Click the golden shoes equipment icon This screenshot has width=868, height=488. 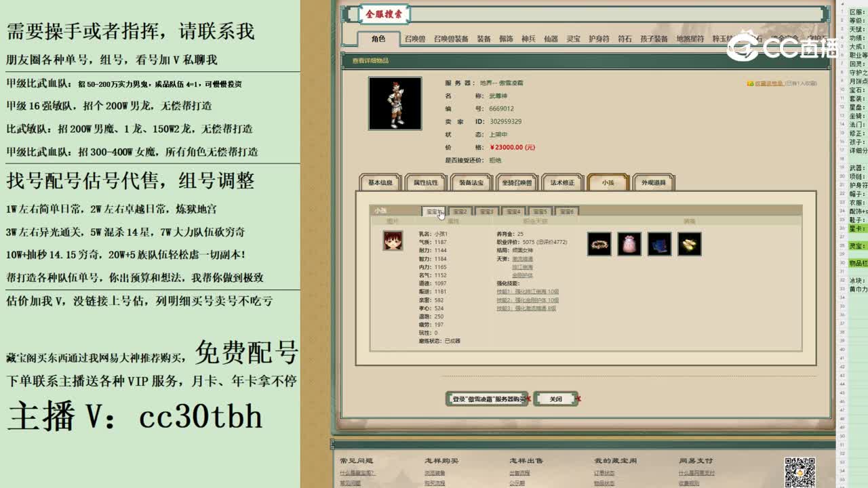coord(690,244)
